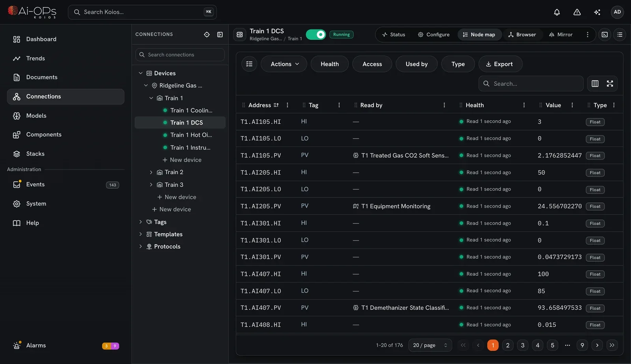This screenshot has width=631, height=364.
Task: Open the terminal console icon
Action: coord(605,35)
